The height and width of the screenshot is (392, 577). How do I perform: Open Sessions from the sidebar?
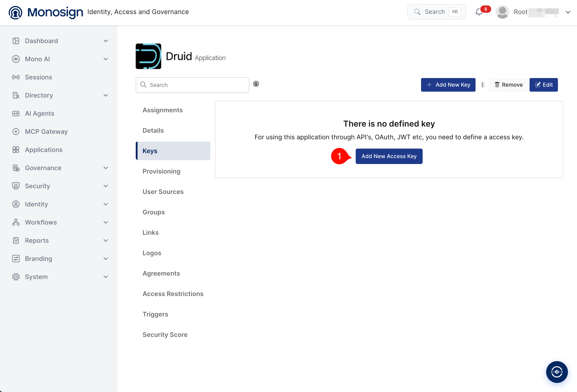coord(39,77)
